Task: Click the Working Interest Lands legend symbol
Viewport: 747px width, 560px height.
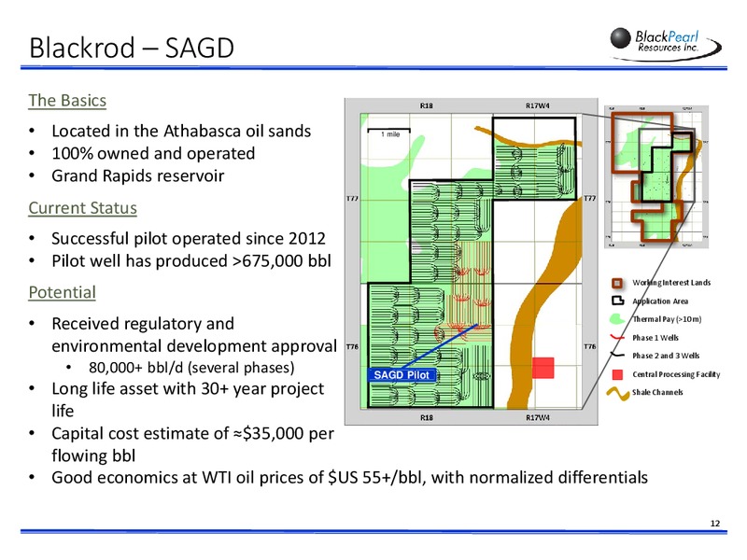Action: [617, 283]
